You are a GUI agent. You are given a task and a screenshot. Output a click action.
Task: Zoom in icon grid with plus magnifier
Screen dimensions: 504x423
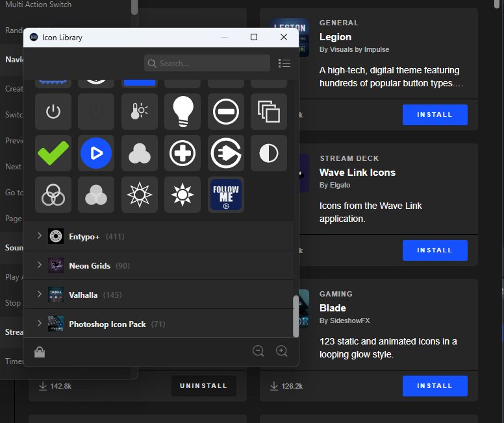click(282, 351)
